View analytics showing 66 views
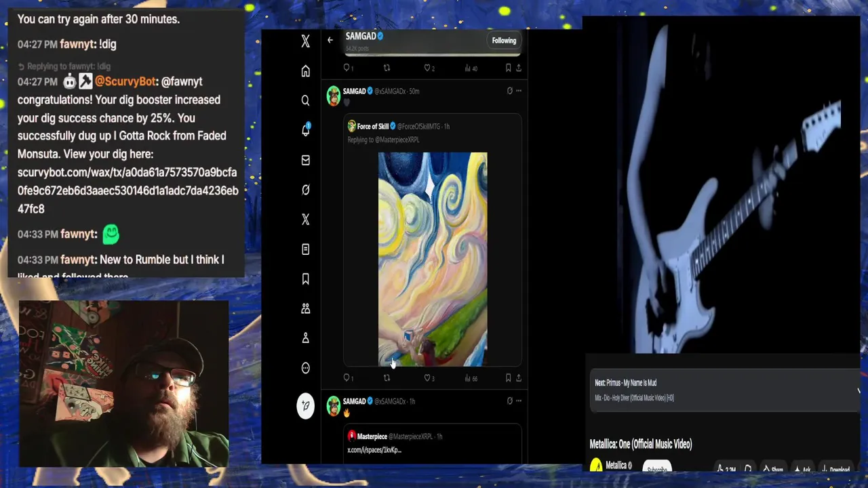868x488 pixels. 471,378
